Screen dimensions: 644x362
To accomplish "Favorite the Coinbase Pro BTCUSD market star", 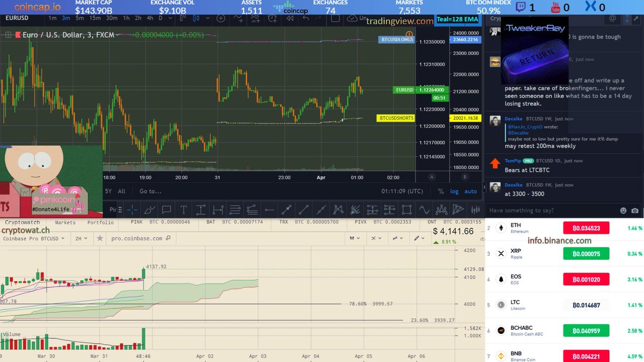I will click(x=99, y=238).
